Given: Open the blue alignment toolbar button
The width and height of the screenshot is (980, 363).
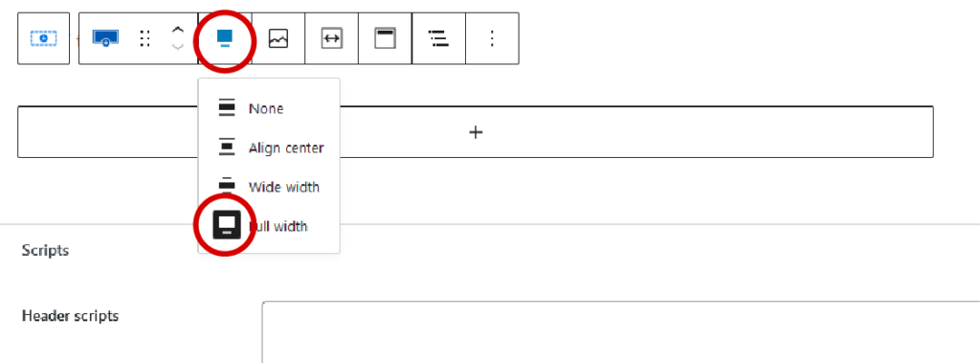Looking at the screenshot, I should click(x=225, y=38).
